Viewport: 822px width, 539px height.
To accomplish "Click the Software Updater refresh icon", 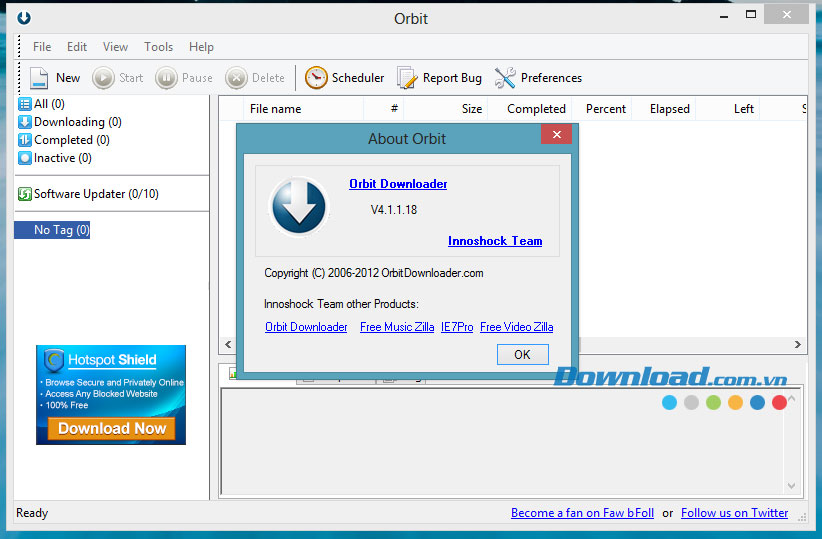I will click(25, 194).
